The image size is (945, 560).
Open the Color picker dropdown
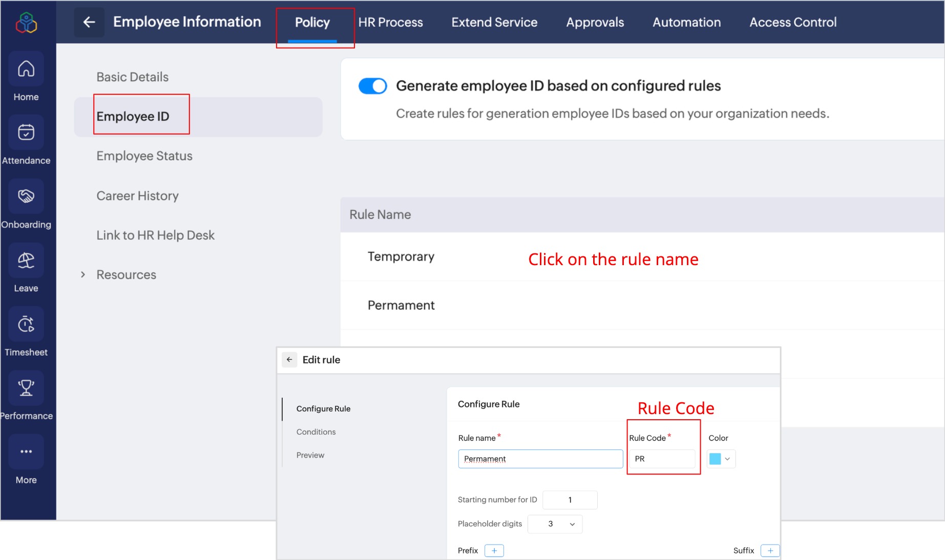pyautogui.click(x=721, y=459)
